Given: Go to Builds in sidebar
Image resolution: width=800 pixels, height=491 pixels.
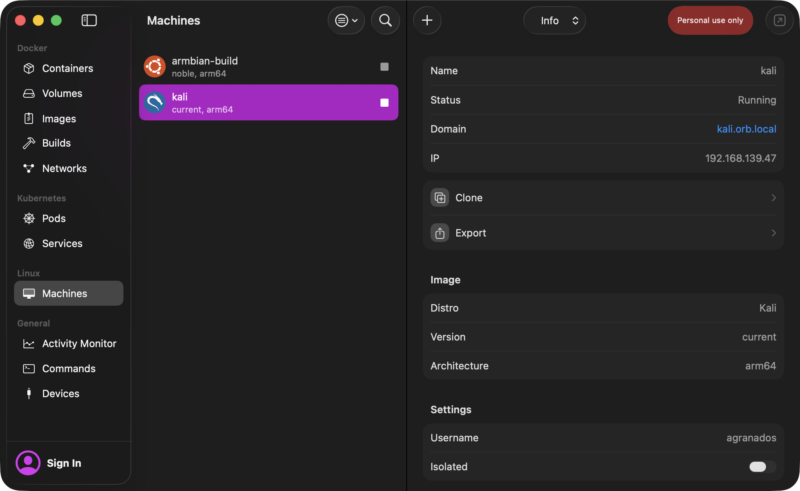Looking at the screenshot, I should 56,143.
